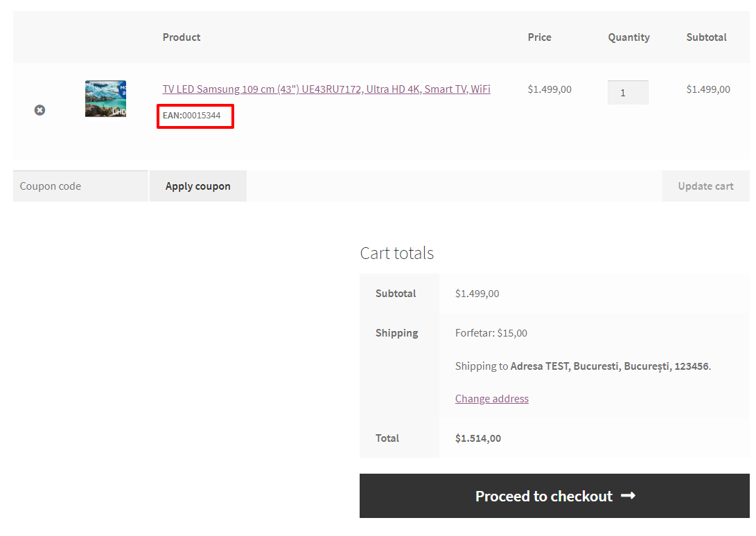Follow the Change address link
The width and height of the screenshot is (756, 536).
pyautogui.click(x=491, y=399)
